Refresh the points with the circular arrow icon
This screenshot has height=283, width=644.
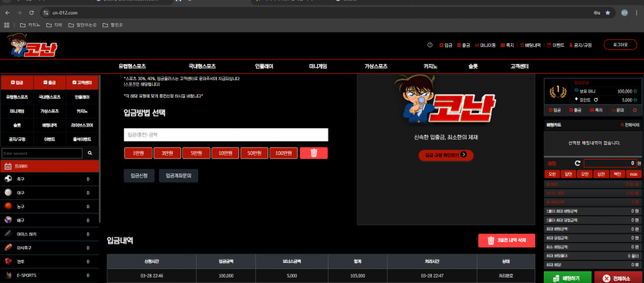coord(595,99)
